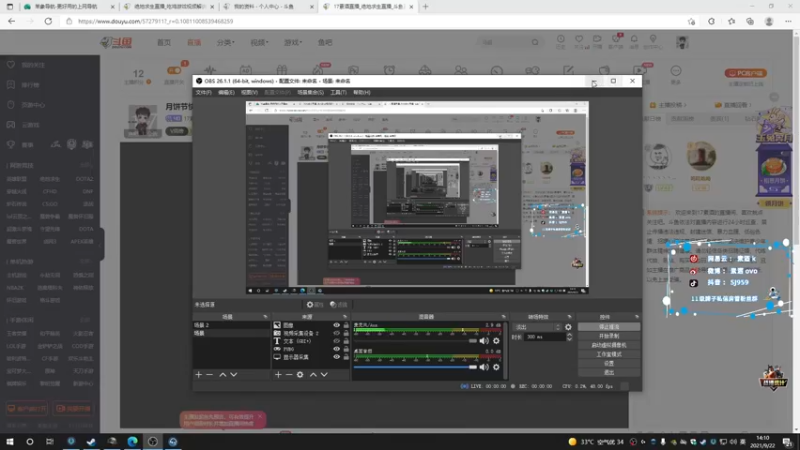
Task: Adjust Mic/Aux volume slider
Action: click(416, 341)
